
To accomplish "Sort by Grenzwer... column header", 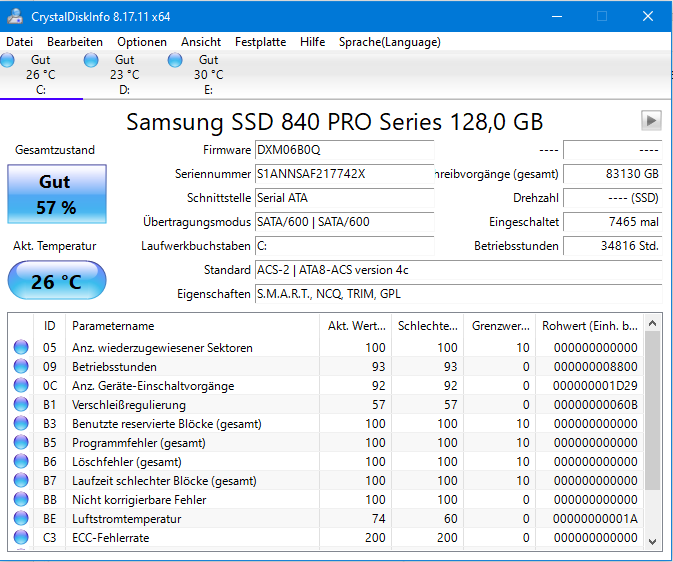I will pyautogui.click(x=499, y=326).
